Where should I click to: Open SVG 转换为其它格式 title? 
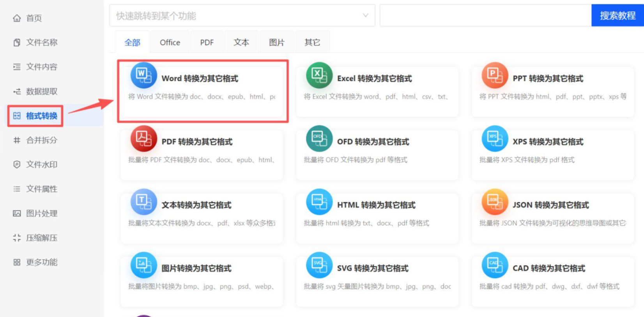point(373,268)
